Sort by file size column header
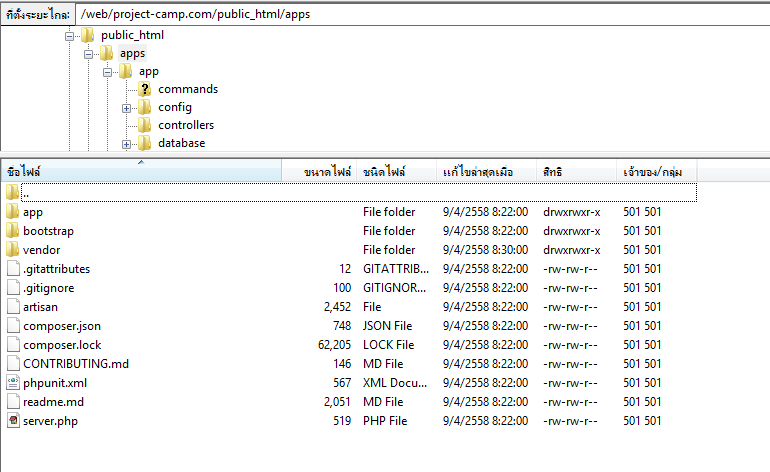Viewport: 770px width, 472px height. pos(319,171)
